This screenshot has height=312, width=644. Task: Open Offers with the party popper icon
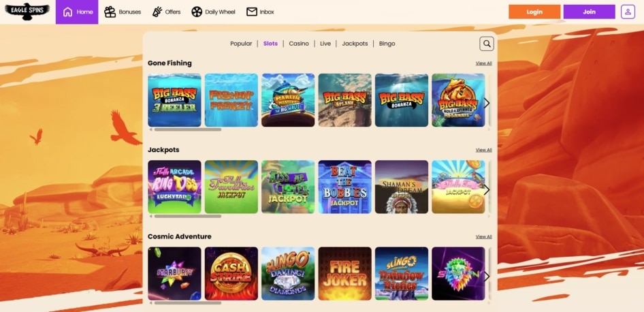coord(157,12)
